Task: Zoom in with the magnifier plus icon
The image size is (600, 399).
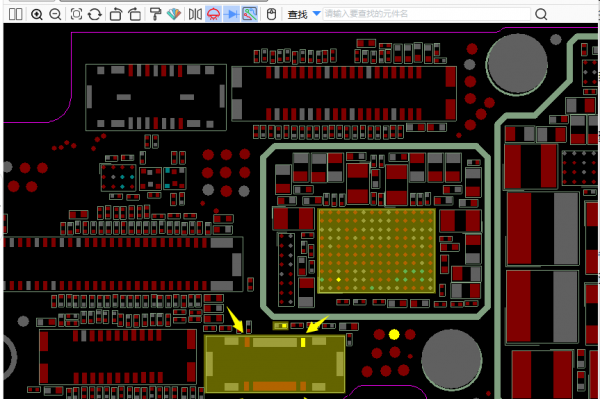Action: 37,15
